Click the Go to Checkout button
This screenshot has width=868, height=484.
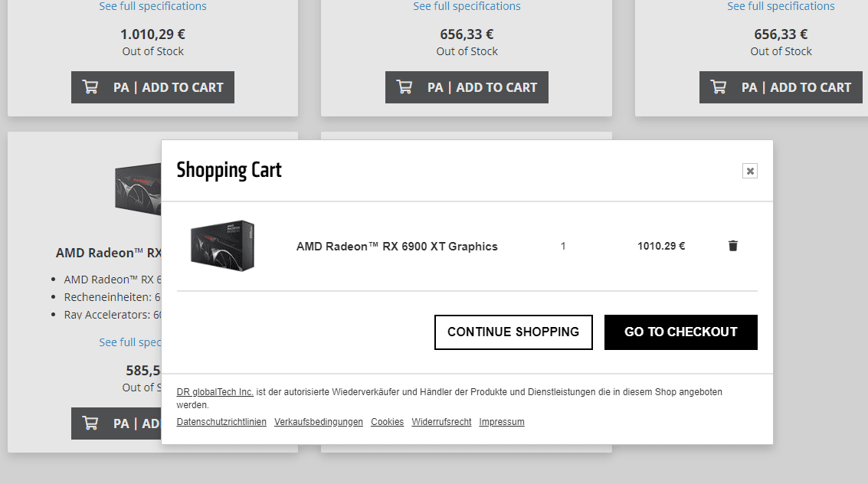(680, 332)
